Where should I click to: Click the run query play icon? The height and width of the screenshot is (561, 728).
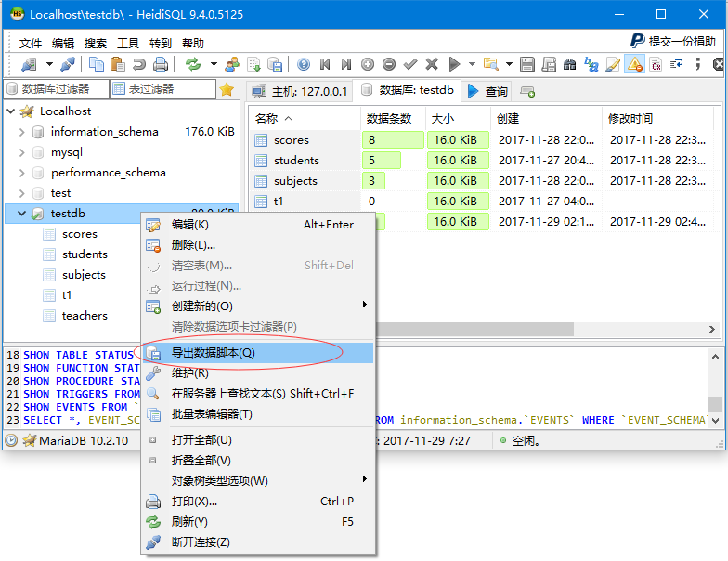tap(454, 64)
